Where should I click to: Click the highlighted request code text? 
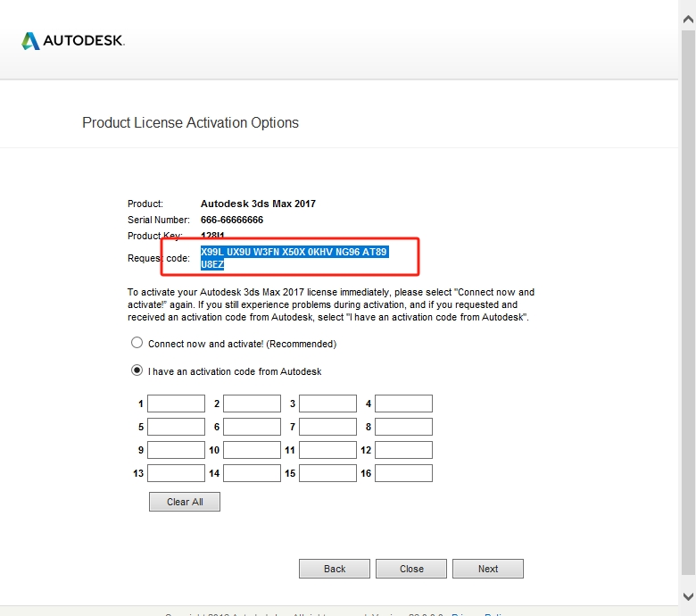click(294, 253)
